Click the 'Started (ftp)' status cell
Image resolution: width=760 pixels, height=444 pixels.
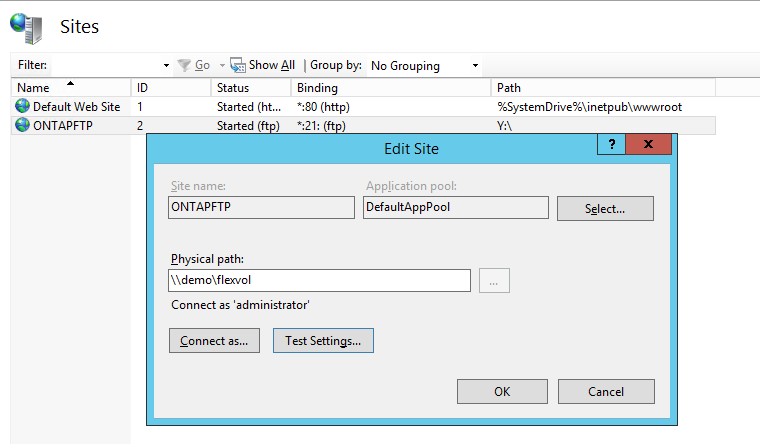click(x=248, y=126)
